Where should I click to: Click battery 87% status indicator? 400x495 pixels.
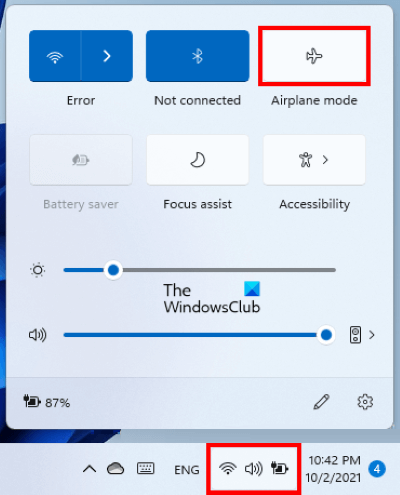47,402
